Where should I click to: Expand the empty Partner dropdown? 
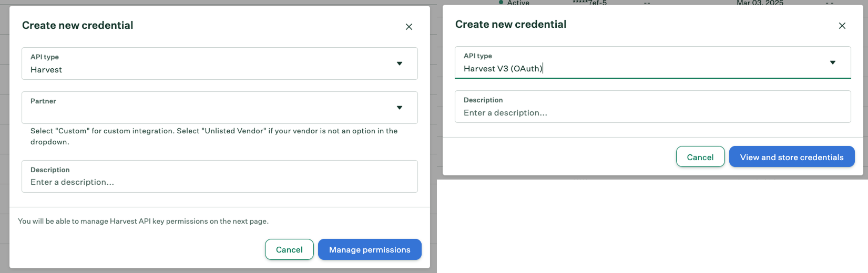click(210, 108)
